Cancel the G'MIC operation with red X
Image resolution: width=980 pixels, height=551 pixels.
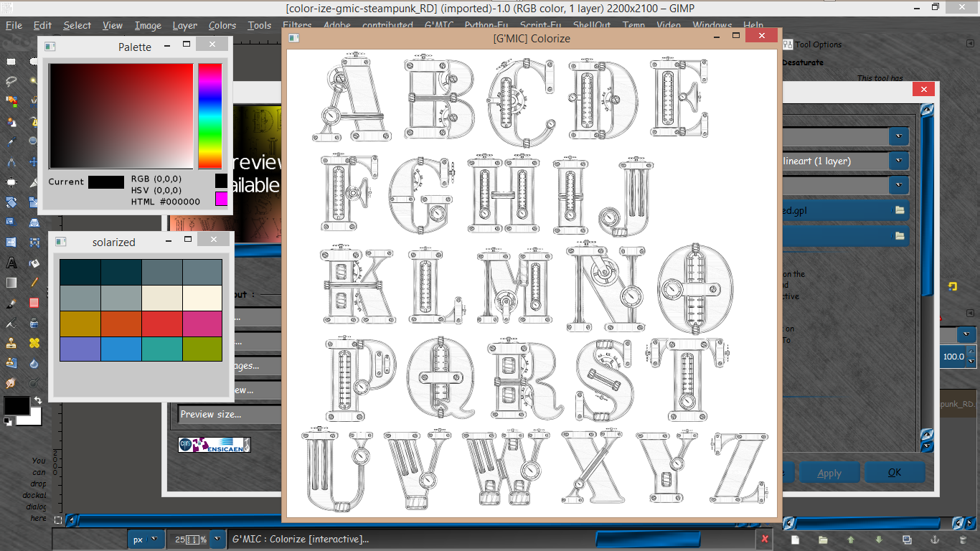click(765, 539)
